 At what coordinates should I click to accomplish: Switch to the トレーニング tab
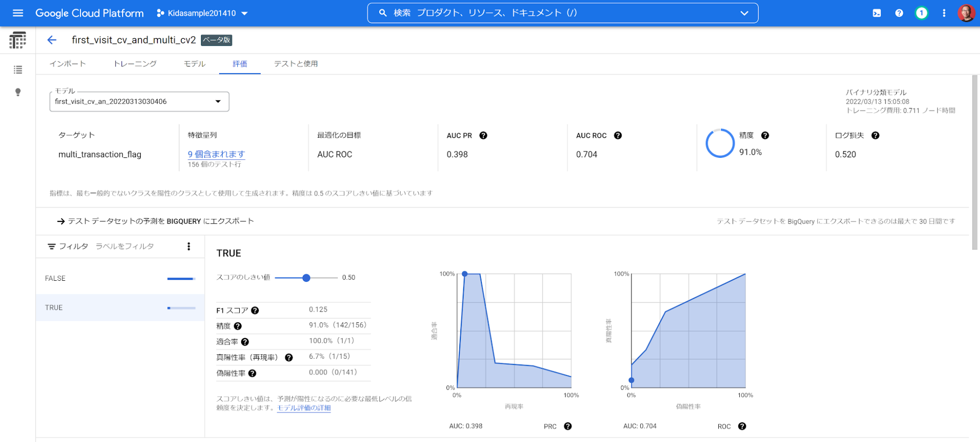point(135,64)
